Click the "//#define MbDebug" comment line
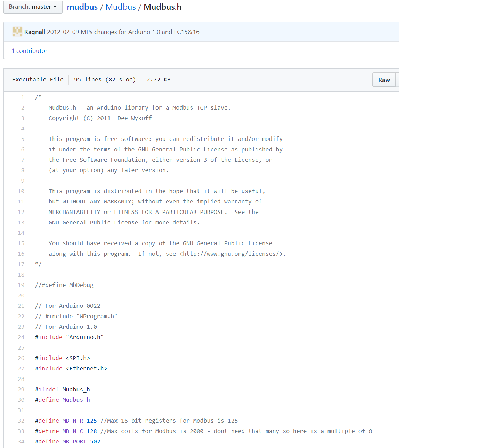Screen dimensions: 502x448 pos(64,285)
